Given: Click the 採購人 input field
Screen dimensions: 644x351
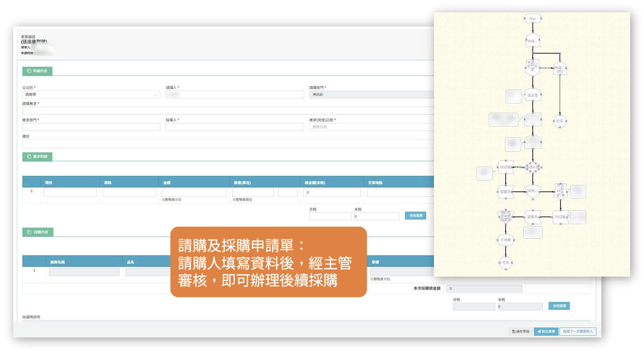Looking at the screenshot, I should click(x=234, y=127).
